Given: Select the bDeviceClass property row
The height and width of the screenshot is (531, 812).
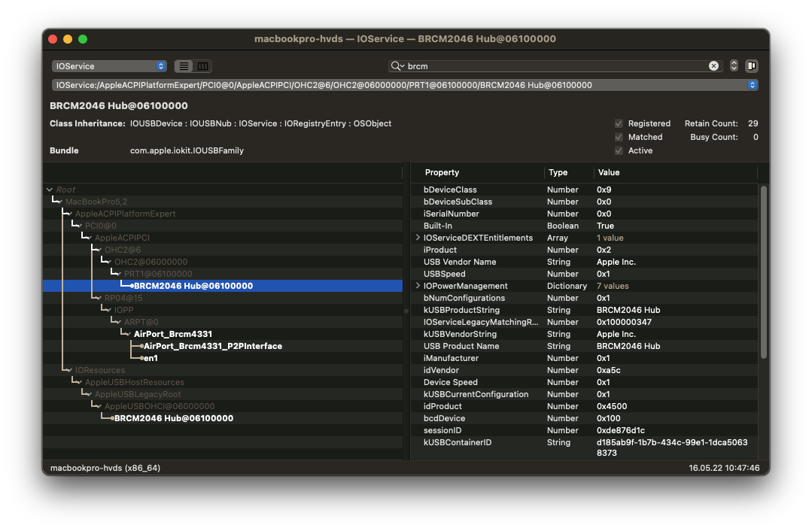Looking at the screenshot, I should pos(584,190).
